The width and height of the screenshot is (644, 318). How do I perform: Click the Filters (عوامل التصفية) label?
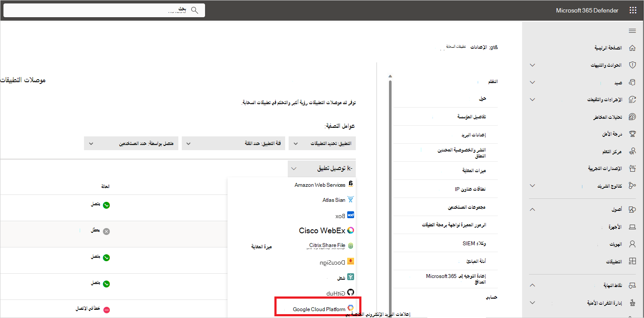(x=339, y=126)
